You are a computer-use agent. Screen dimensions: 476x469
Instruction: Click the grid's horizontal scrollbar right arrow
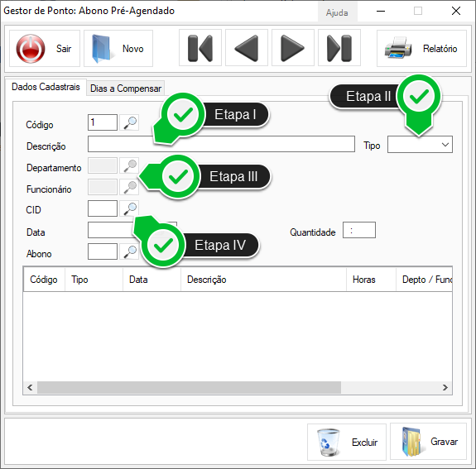tap(445, 387)
